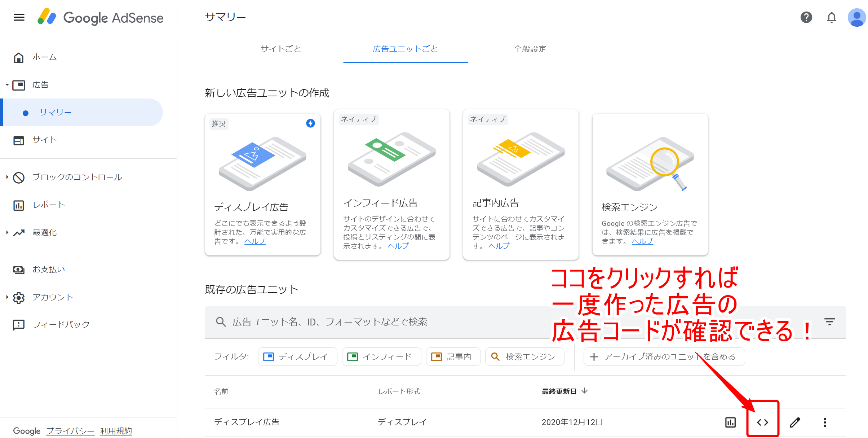
Task: Open the help question mark icon
Action: (806, 17)
